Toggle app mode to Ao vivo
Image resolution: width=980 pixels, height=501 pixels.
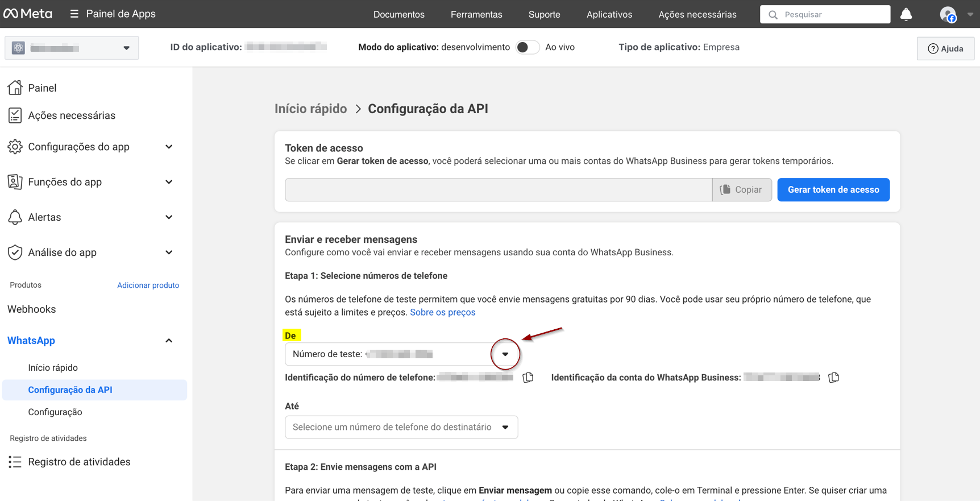[x=527, y=47]
